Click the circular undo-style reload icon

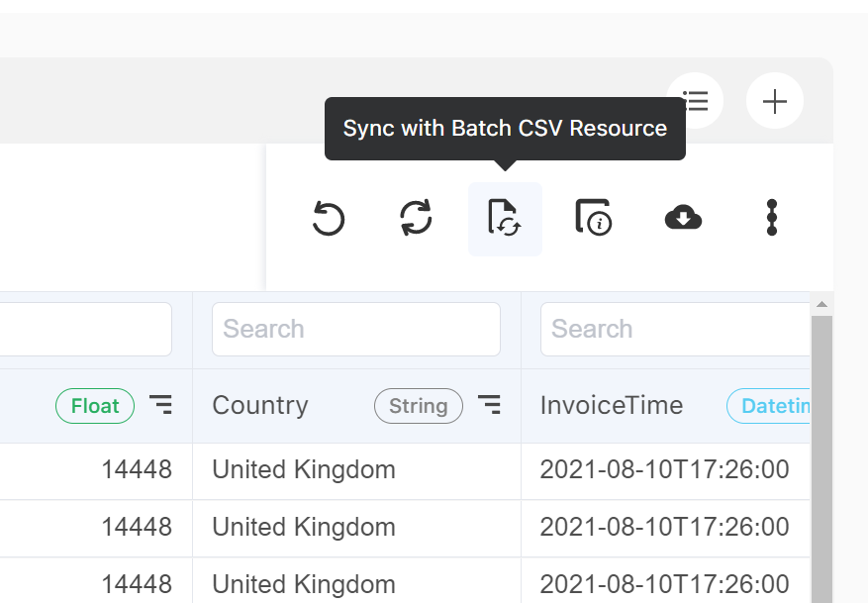point(329,218)
